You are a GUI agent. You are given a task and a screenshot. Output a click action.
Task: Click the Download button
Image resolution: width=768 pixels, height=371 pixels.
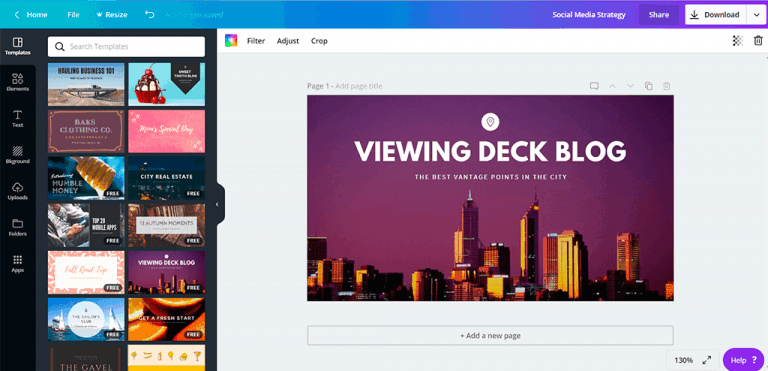[x=715, y=15]
